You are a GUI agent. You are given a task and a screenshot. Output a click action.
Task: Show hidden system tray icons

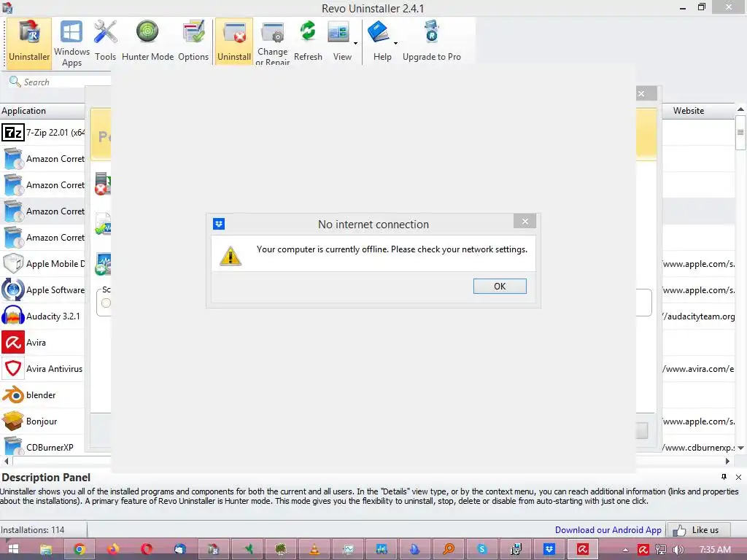[x=625, y=550]
